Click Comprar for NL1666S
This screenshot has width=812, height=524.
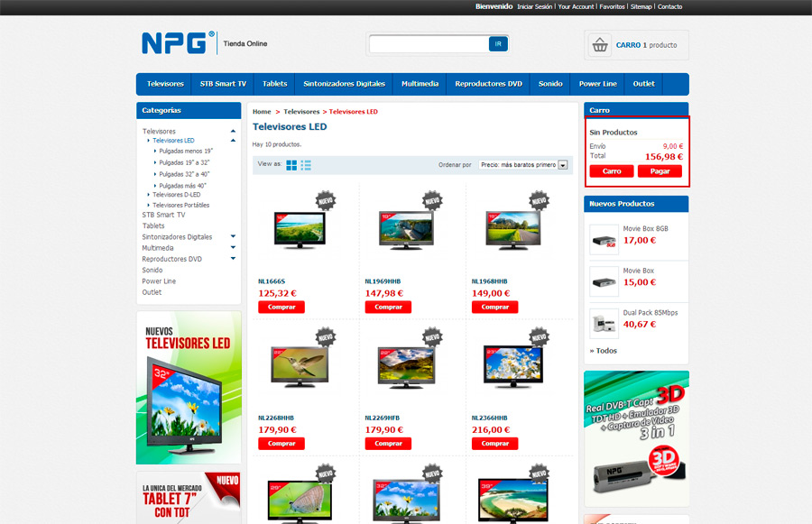click(281, 307)
